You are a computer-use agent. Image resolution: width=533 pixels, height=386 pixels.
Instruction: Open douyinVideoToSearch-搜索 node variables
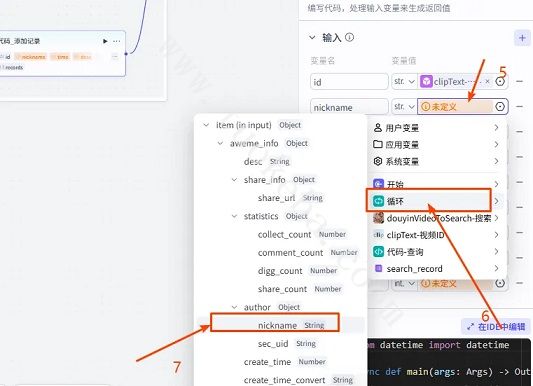437,218
